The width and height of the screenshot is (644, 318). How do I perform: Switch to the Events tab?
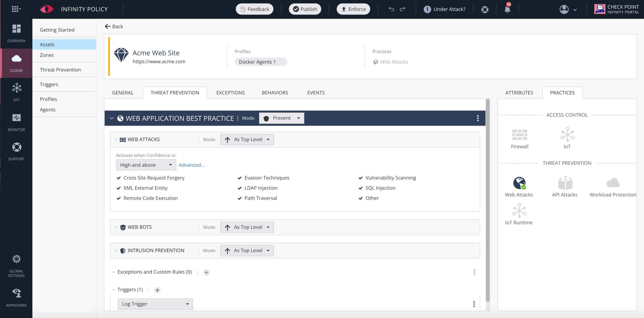pyautogui.click(x=316, y=93)
